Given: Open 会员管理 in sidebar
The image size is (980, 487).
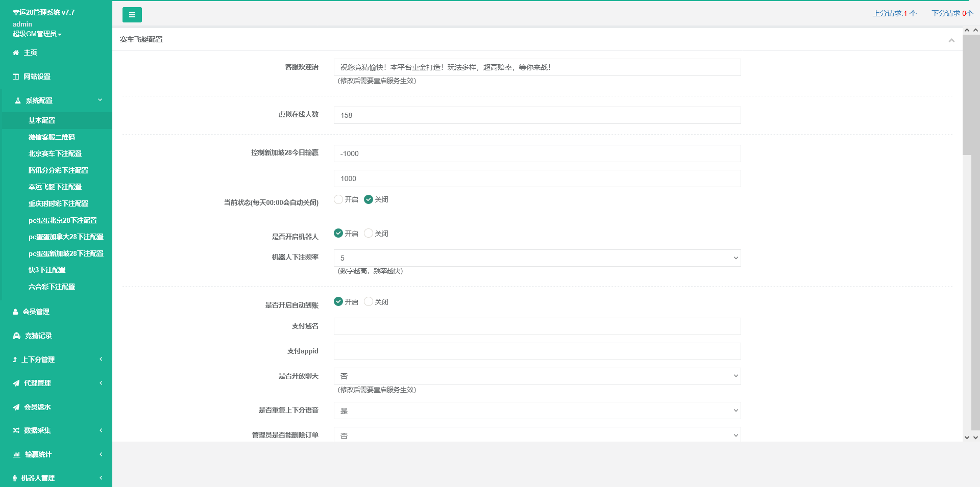Looking at the screenshot, I should click(x=56, y=312).
